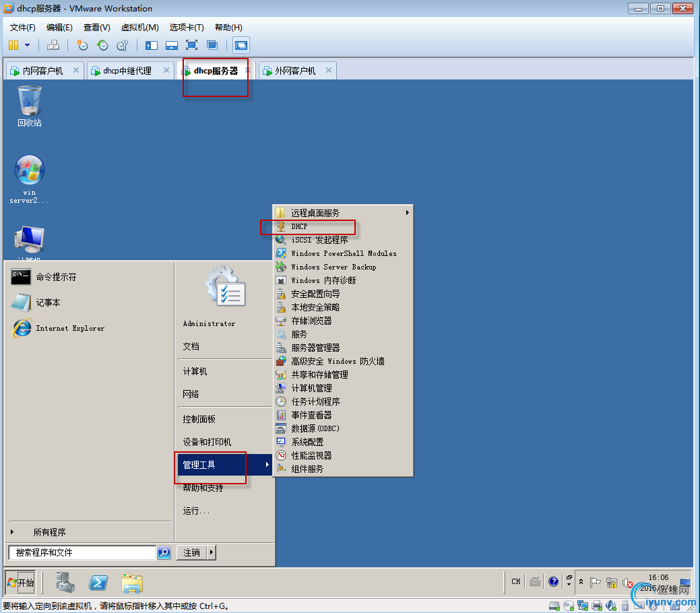The width and height of the screenshot is (700, 613).
Task: Click the Server Manager taskbar icon
Action: [x=65, y=582]
